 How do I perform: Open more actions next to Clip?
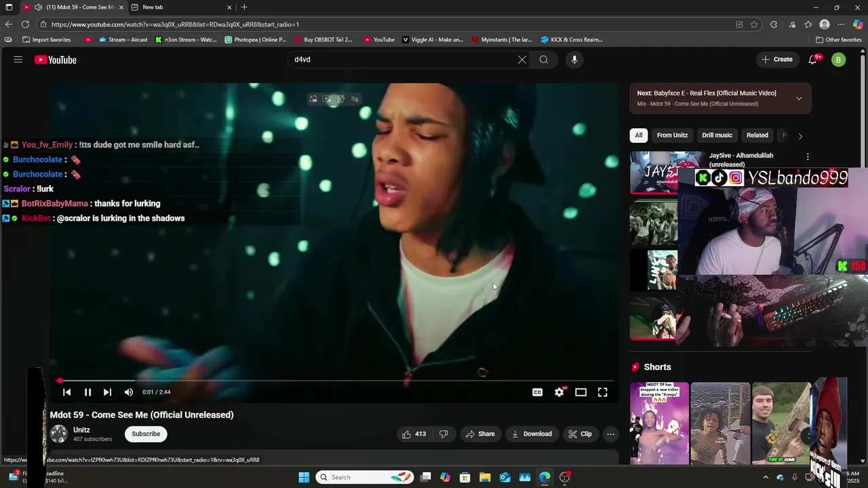tap(610, 434)
